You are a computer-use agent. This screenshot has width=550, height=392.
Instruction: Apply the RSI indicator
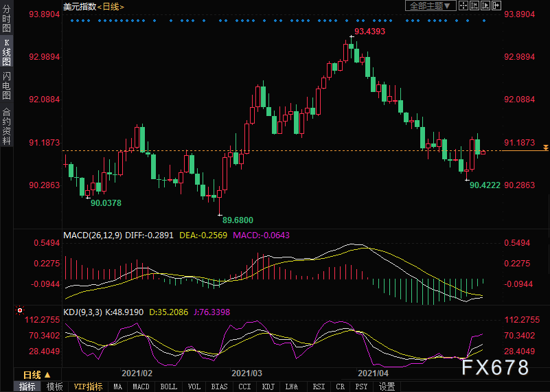click(319, 387)
